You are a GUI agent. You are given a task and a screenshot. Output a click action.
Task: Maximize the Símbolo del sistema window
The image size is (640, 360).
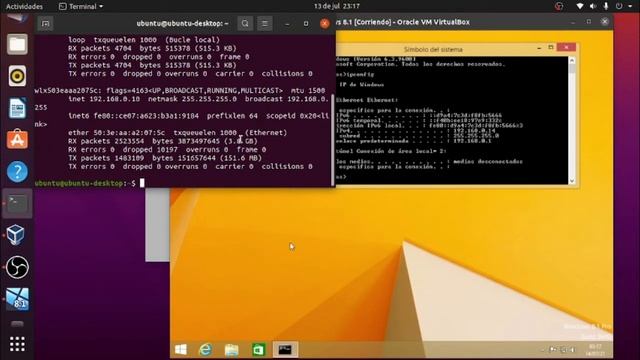[550, 48]
